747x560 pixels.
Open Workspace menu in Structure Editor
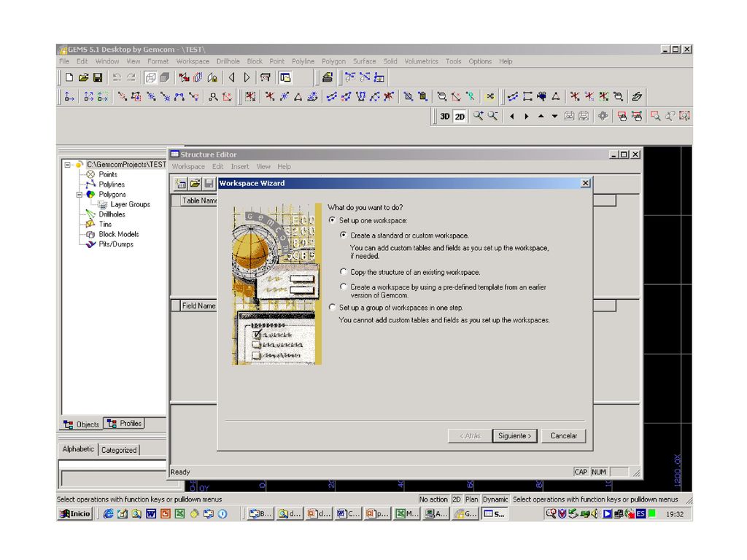point(188,167)
